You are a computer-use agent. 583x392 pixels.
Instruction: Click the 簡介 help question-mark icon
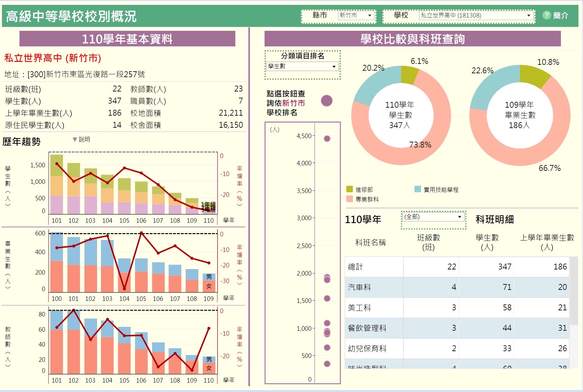pos(546,15)
